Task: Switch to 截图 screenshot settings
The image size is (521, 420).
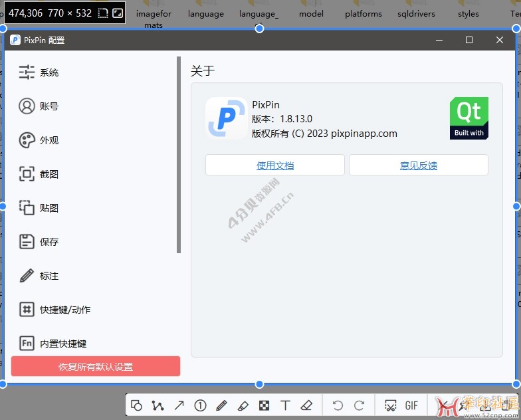Action: coord(49,174)
